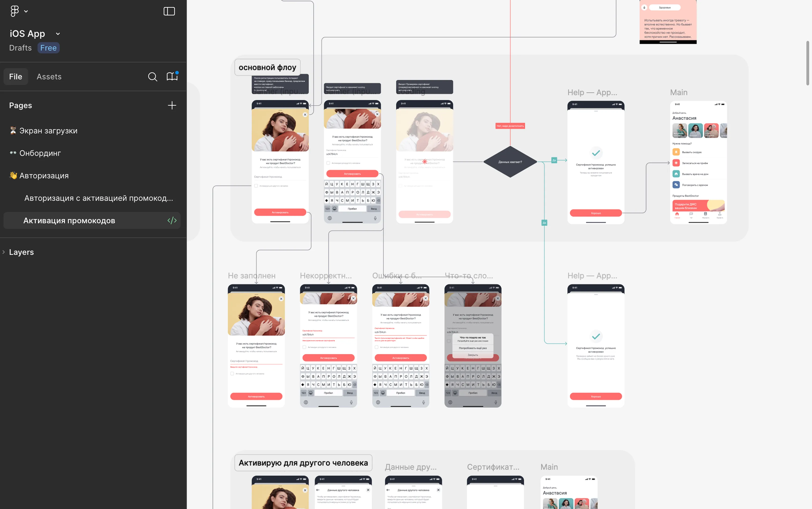Screen dimensions: 812x509
Task: Add a new page with the plus icon
Action: [x=172, y=105]
